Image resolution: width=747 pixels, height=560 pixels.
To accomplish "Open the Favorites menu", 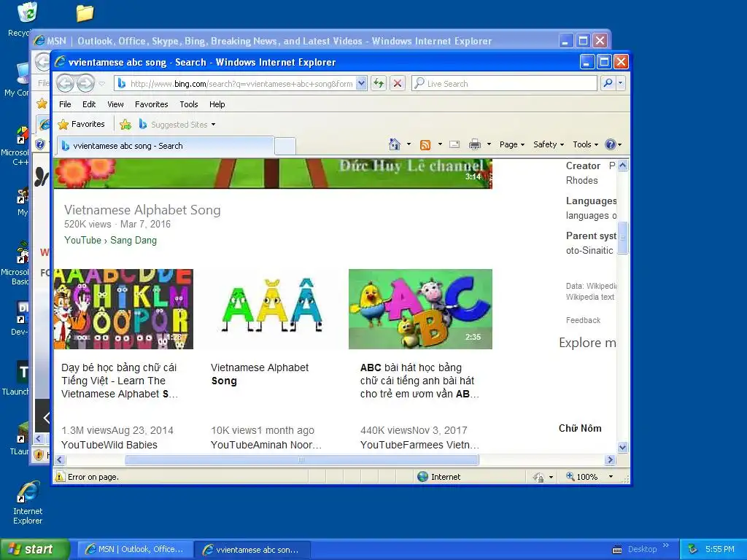I will [x=152, y=104].
